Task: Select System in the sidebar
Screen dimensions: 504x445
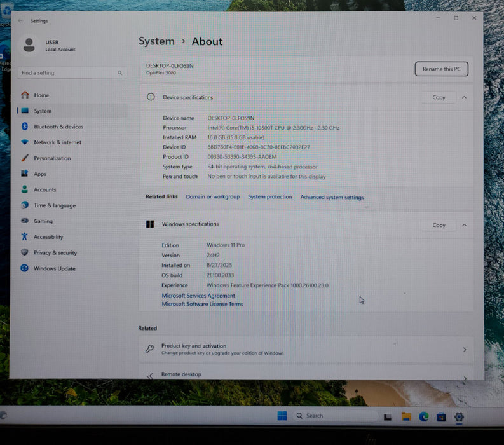Action: 72,111
